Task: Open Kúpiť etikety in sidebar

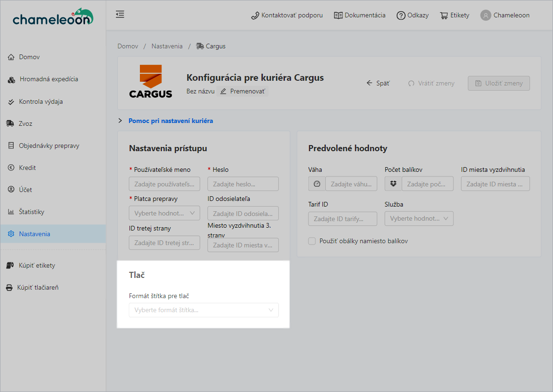Action: pyautogui.click(x=37, y=266)
